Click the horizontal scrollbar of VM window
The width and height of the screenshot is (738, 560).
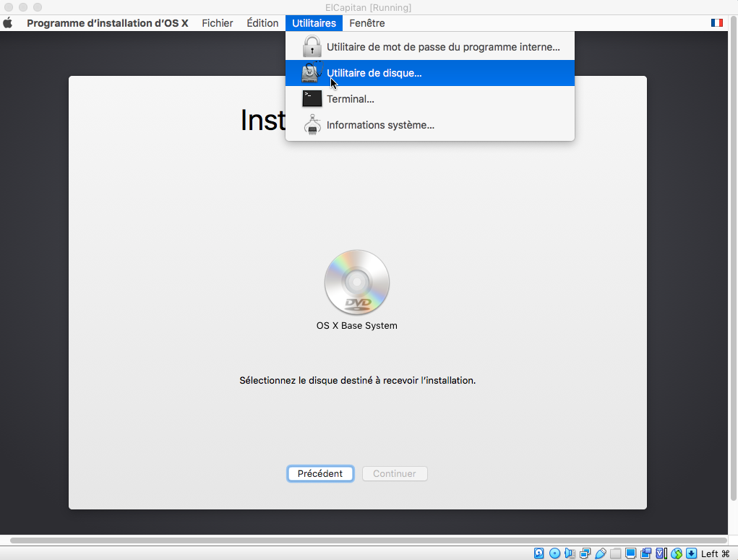[369, 540]
